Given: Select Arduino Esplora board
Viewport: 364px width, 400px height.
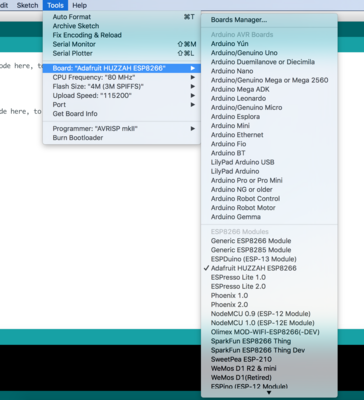Looking at the screenshot, I should coord(269,117).
